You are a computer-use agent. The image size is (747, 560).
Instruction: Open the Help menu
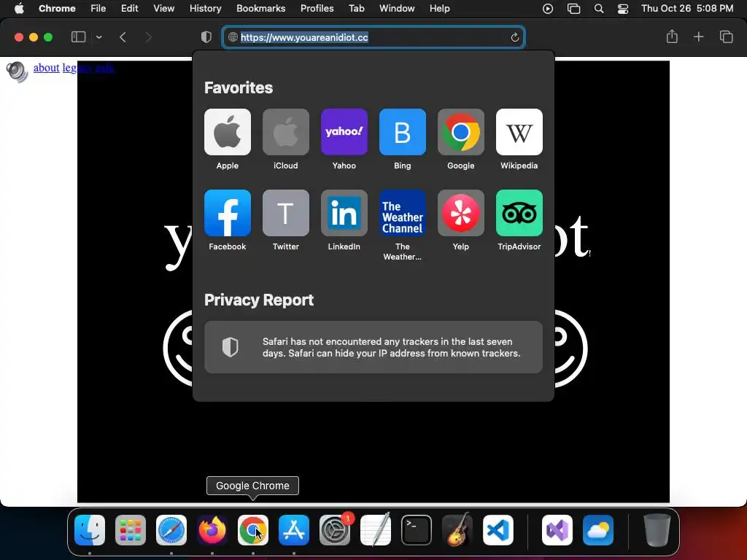[x=439, y=8]
